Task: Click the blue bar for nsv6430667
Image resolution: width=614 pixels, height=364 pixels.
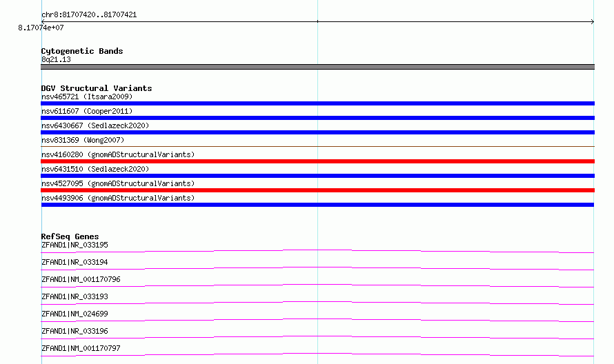Action: (x=317, y=132)
